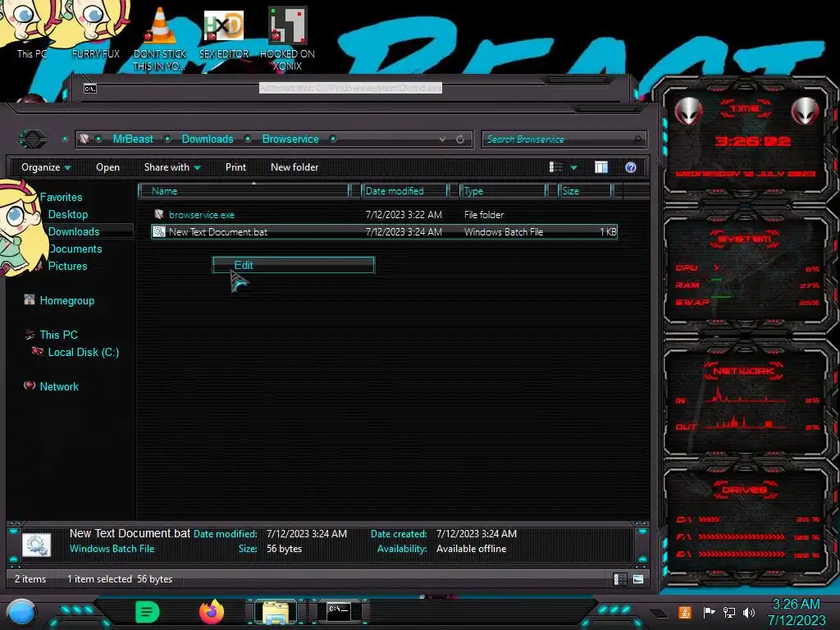Click the Action Center flag tray icon
840x630 pixels.
[x=710, y=612]
